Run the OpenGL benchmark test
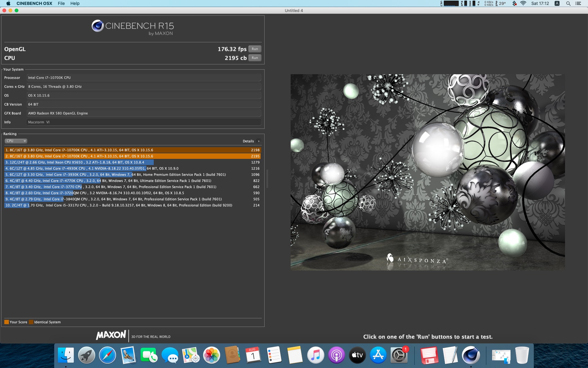The image size is (588, 368). coord(254,49)
